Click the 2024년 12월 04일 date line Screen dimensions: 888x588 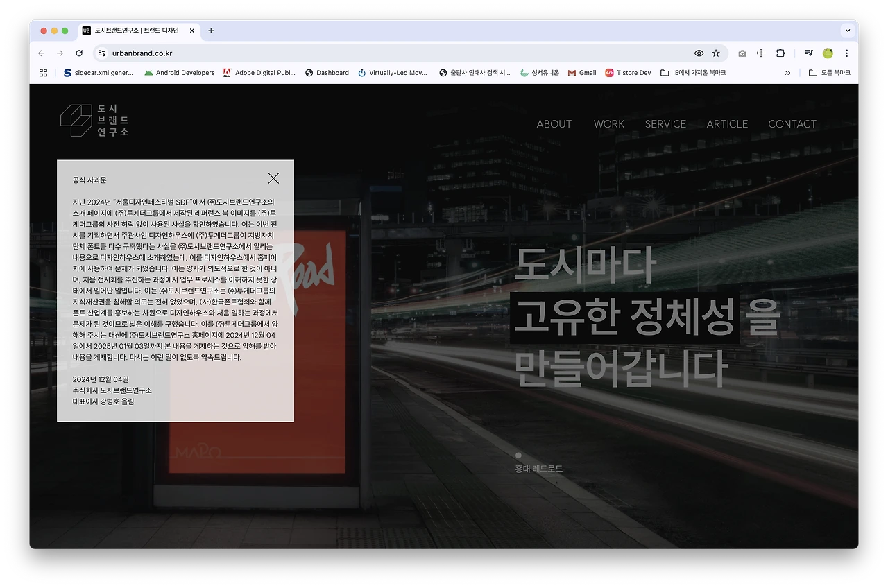pyautogui.click(x=101, y=379)
